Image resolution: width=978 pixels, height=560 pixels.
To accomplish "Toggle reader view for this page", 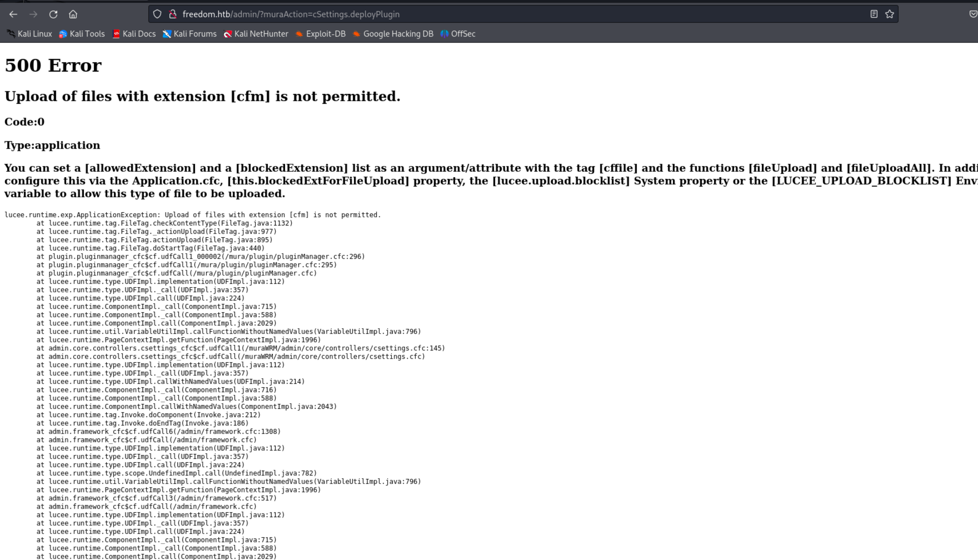I will click(874, 14).
